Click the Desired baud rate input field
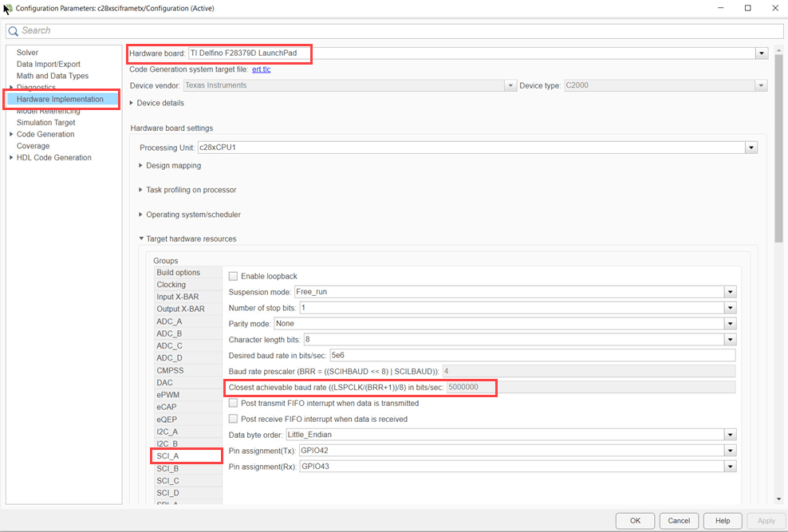 [x=533, y=355]
